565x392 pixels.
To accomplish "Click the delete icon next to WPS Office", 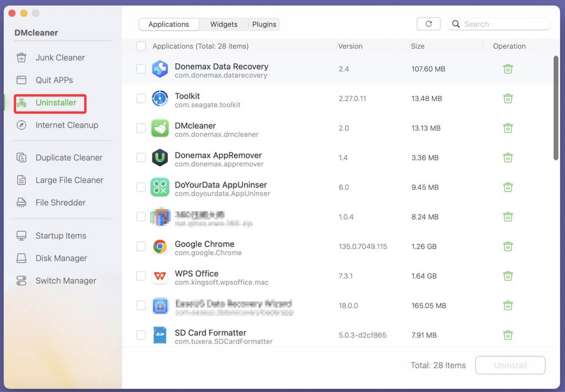I will tap(508, 276).
